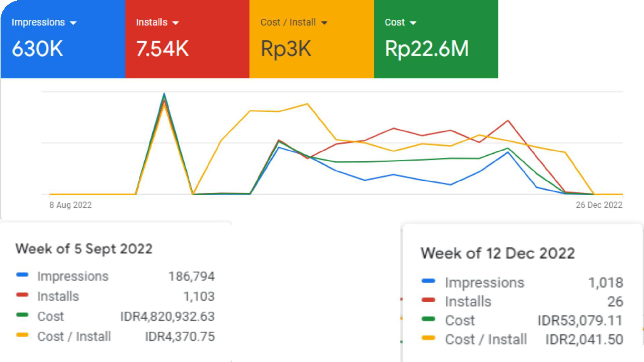Click blue Impressions swatch in 5 Sept tooltip
The width and height of the screenshot is (644, 362).
coord(22,275)
